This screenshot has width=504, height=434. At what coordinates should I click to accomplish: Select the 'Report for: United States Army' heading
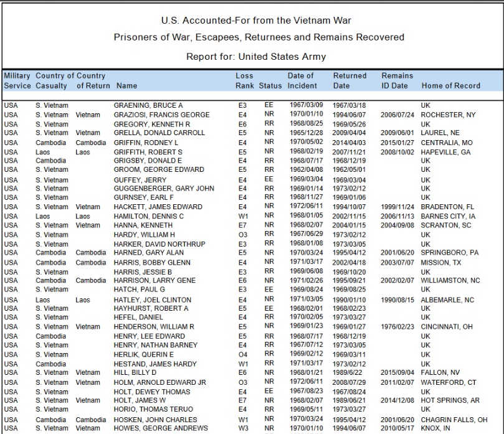[256, 57]
